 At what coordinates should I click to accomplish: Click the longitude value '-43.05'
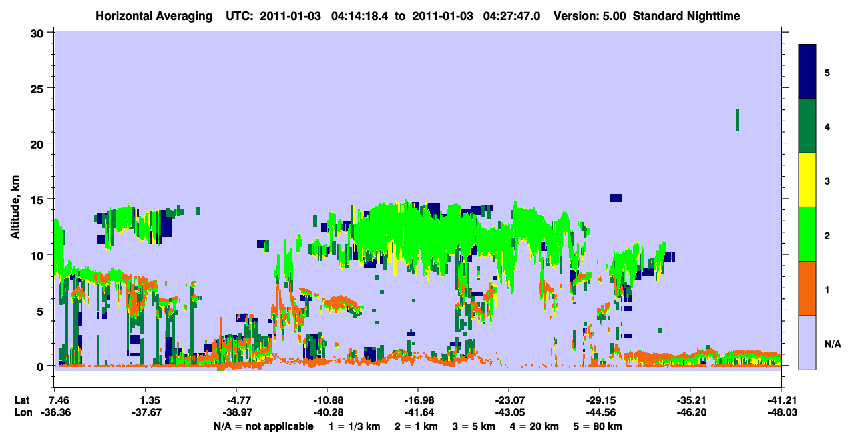(509, 412)
